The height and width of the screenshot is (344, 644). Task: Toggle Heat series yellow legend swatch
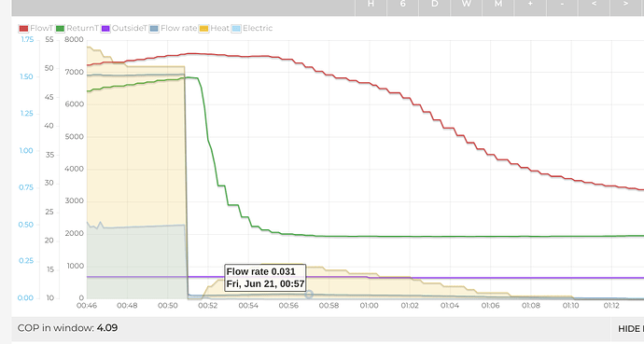[204, 28]
